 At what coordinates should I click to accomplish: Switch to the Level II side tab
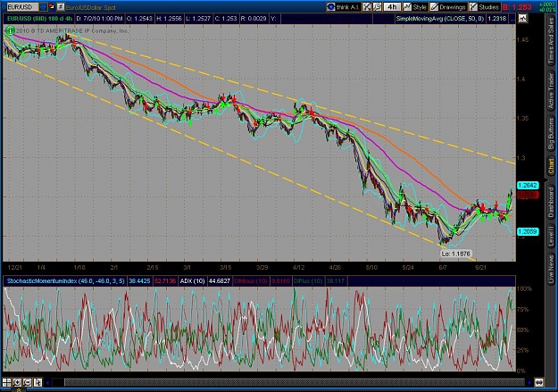click(551, 236)
